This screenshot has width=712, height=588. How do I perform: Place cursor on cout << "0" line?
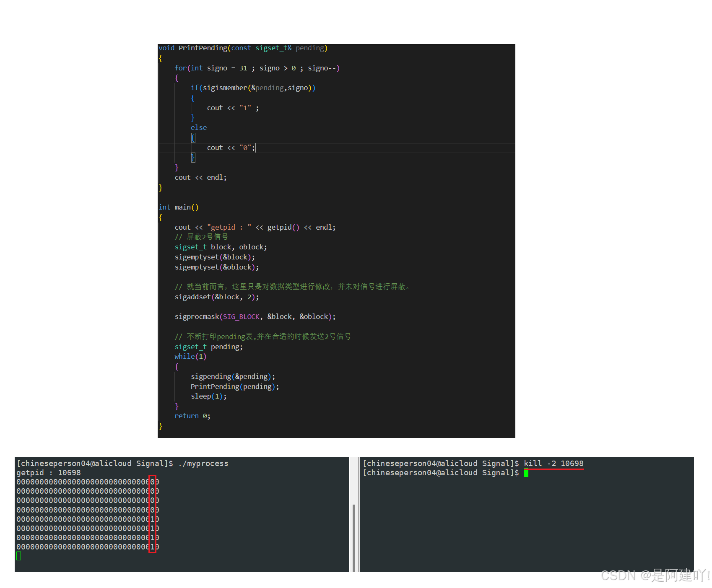click(x=231, y=148)
